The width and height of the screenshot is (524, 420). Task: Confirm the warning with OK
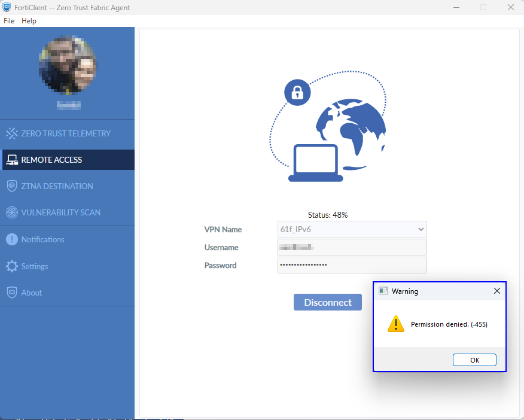[x=474, y=360]
